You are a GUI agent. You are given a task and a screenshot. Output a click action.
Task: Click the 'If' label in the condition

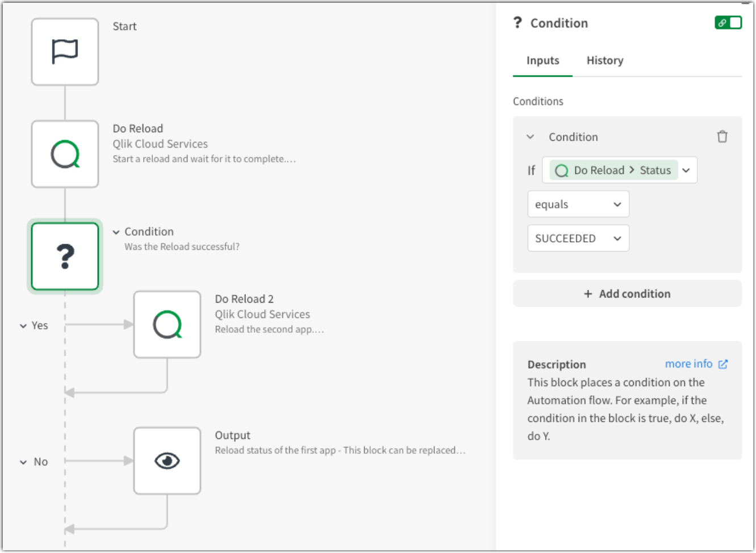(531, 170)
